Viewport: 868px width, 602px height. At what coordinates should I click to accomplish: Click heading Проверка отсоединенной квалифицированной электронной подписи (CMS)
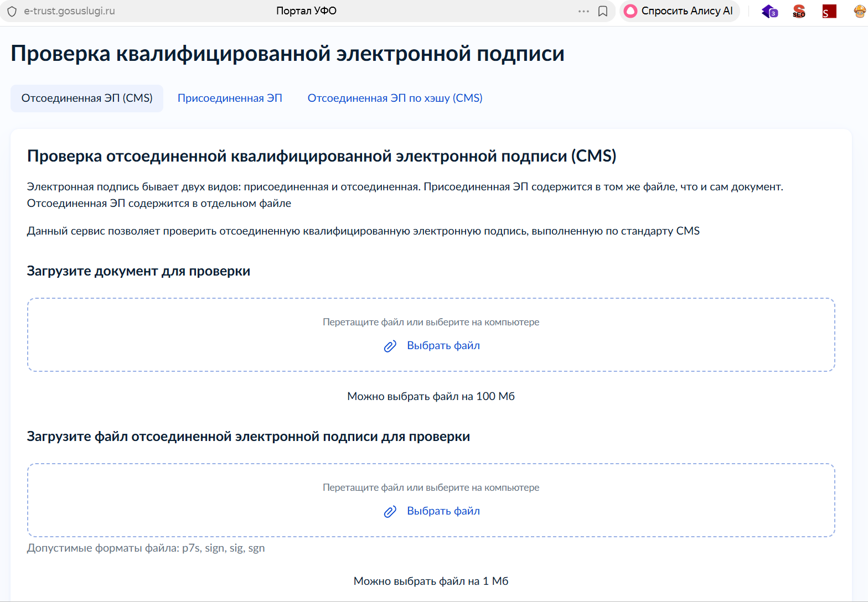click(322, 156)
